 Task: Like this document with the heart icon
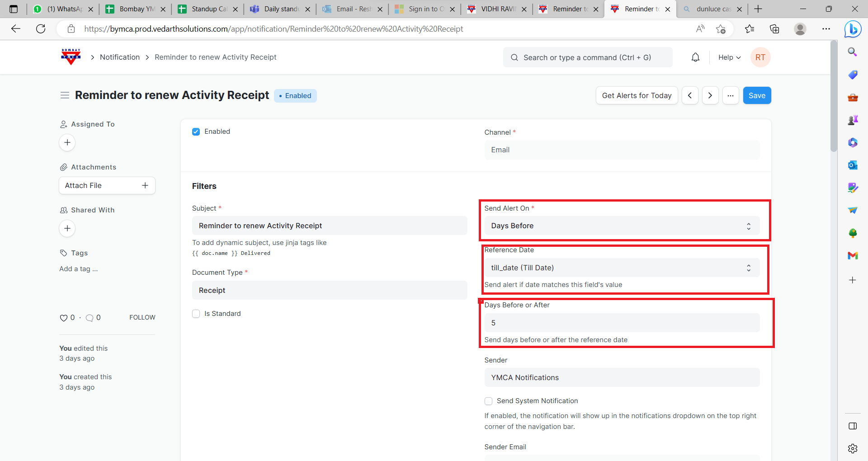pos(63,318)
